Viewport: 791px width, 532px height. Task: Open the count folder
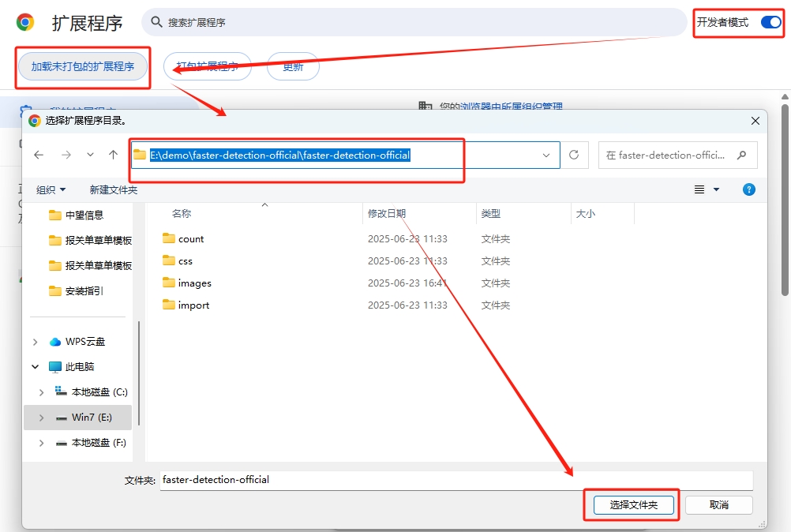pyautogui.click(x=190, y=239)
